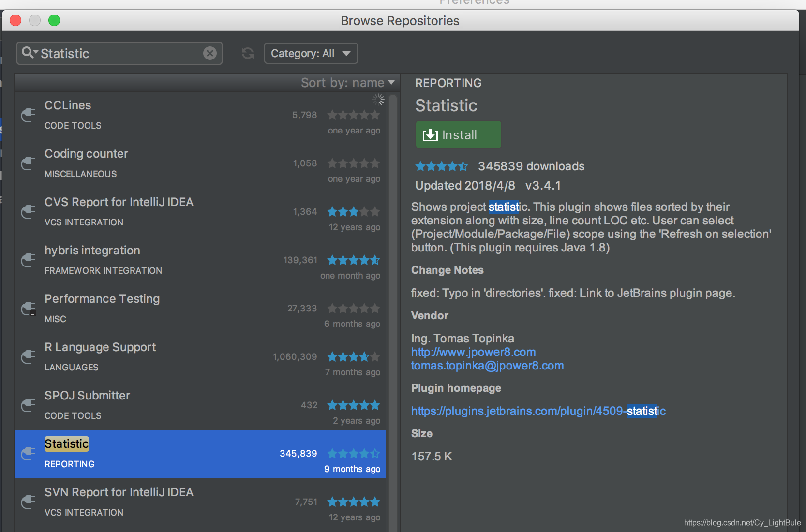This screenshot has width=806, height=532.
Task: Select the highlighted Statistic plugin row
Action: 200,454
